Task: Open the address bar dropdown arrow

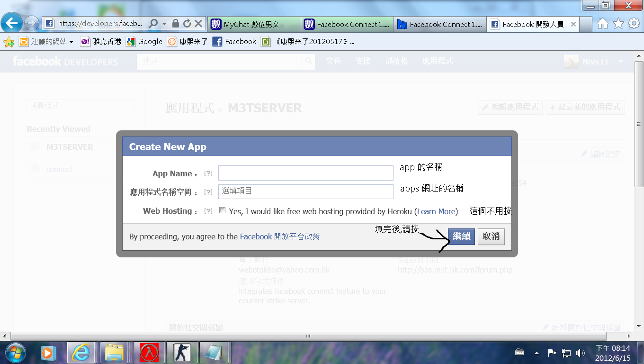Action: pos(164,23)
